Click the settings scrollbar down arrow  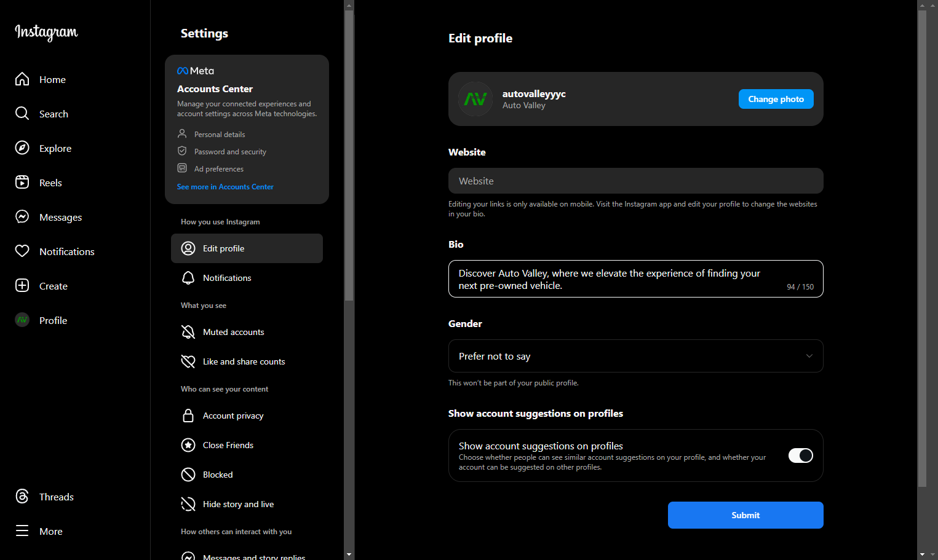click(349, 554)
